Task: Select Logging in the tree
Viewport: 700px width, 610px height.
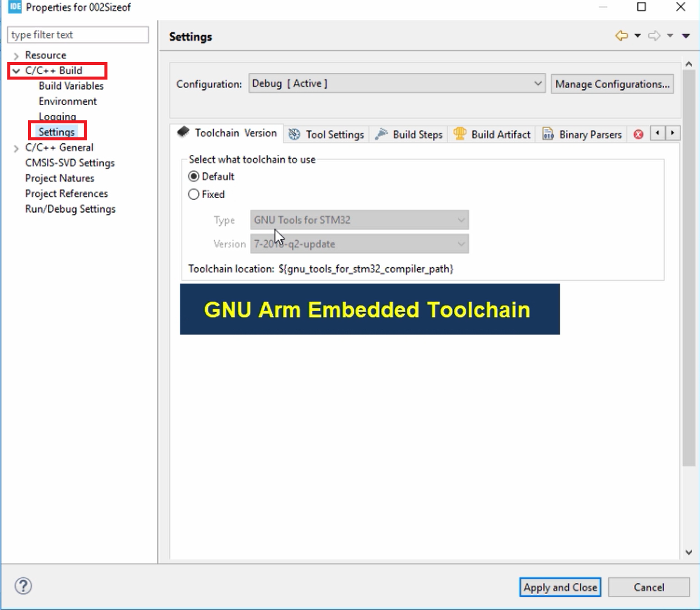Action: click(57, 117)
